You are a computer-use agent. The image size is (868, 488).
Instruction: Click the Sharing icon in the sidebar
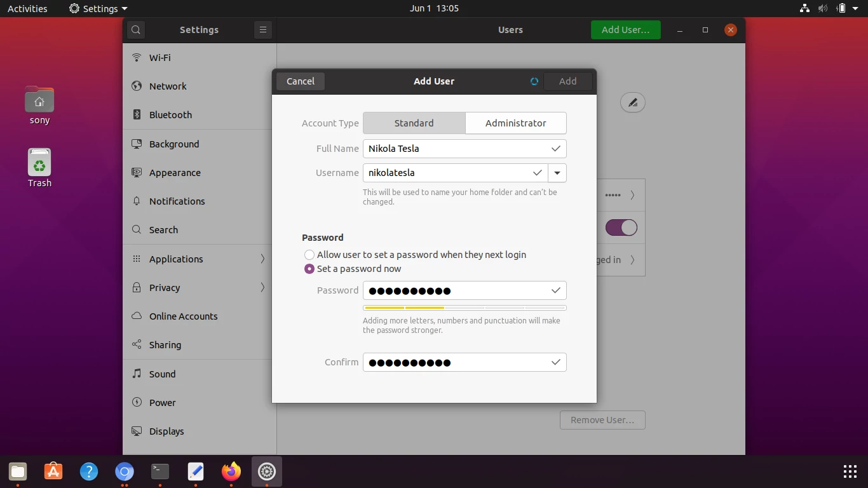pyautogui.click(x=137, y=344)
